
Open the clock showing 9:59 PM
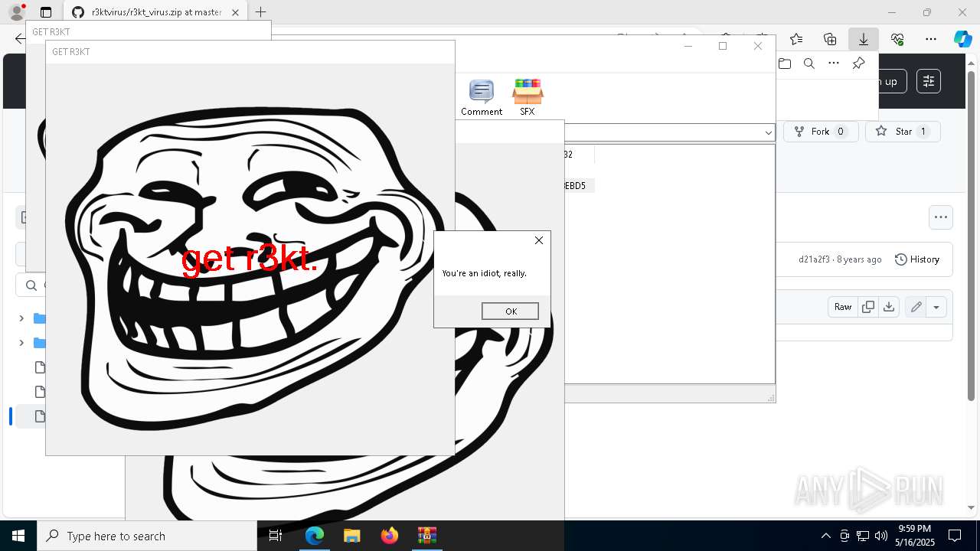[915, 536]
